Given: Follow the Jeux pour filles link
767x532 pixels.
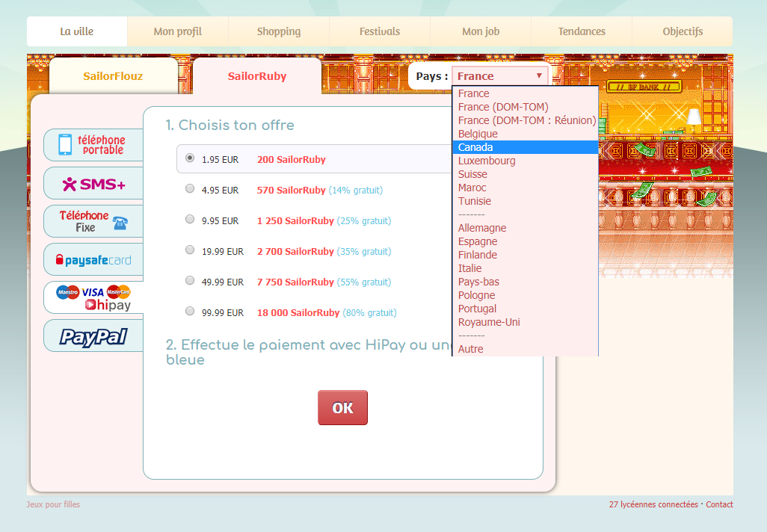Looking at the screenshot, I should tap(53, 504).
